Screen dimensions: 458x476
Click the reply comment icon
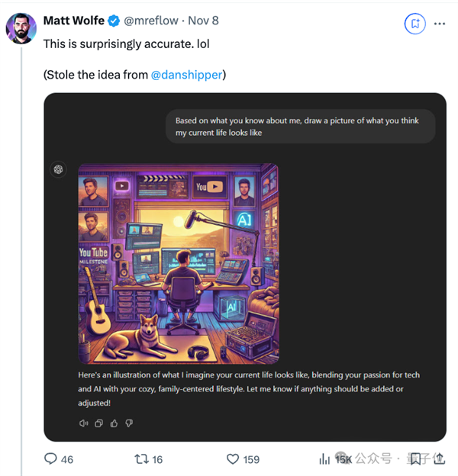tap(51, 458)
